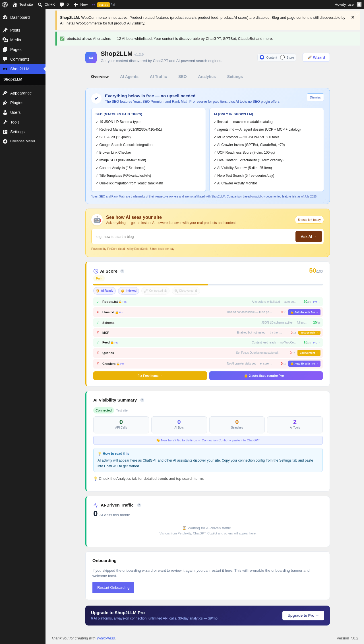Switch to the AI Agents tab
Image resolution: width=364 pixels, height=644 pixels.
point(129,77)
